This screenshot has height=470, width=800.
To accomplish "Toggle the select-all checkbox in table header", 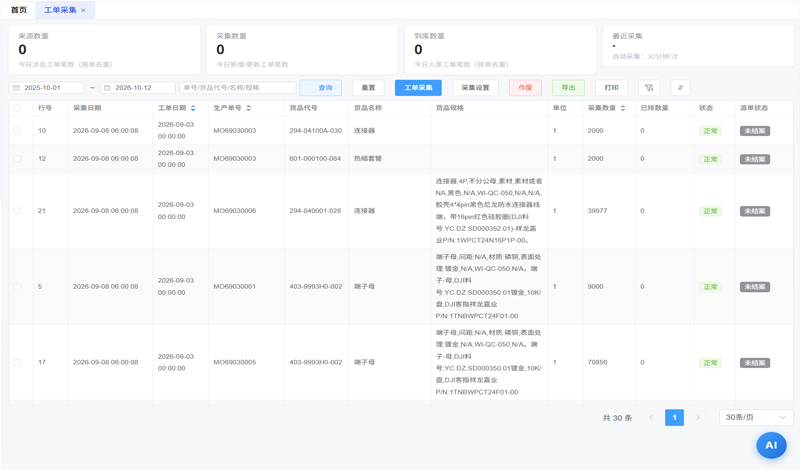I will pyautogui.click(x=17, y=108).
